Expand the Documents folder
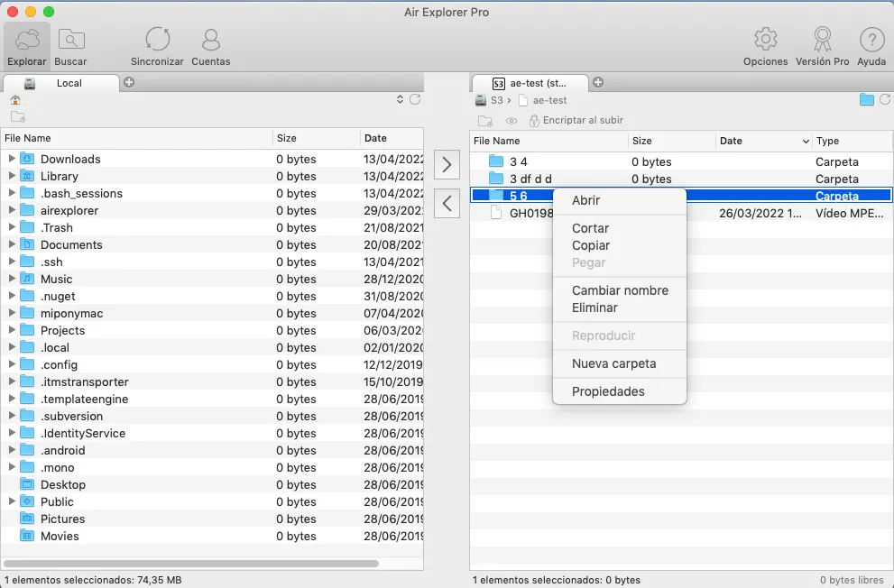 coord(12,243)
